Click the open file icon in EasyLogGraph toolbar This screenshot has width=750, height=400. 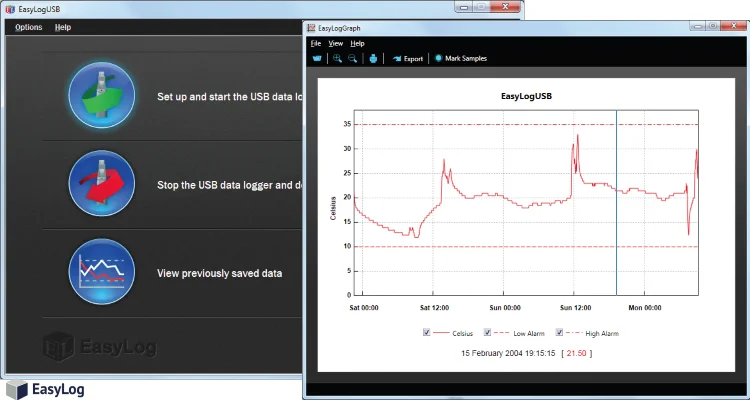[x=317, y=58]
